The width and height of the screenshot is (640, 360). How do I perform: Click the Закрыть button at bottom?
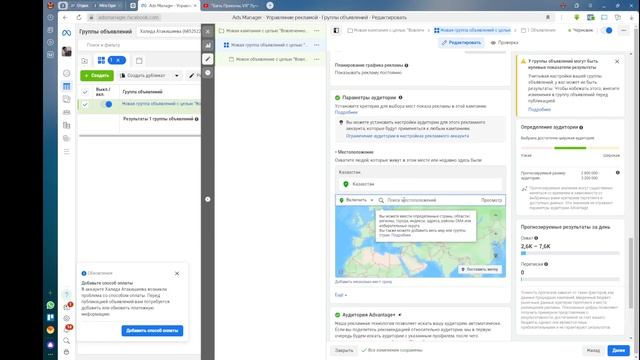[x=344, y=350]
